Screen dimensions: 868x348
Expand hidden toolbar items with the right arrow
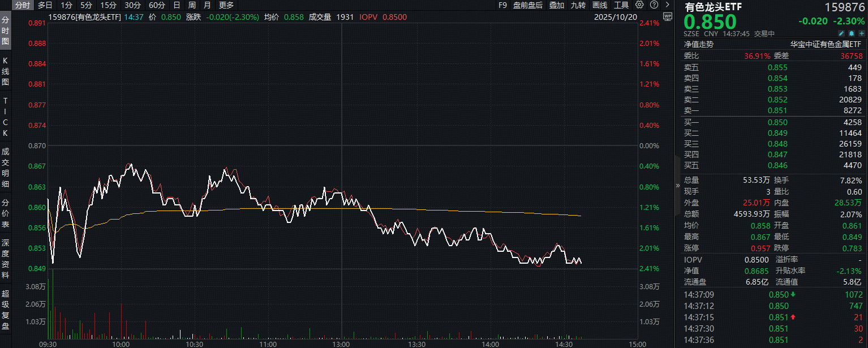pos(667,5)
